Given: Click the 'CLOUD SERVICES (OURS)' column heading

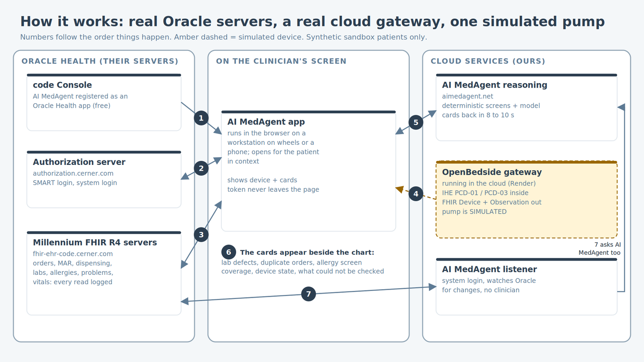Looking at the screenshot, I should (x=488, y=61).
